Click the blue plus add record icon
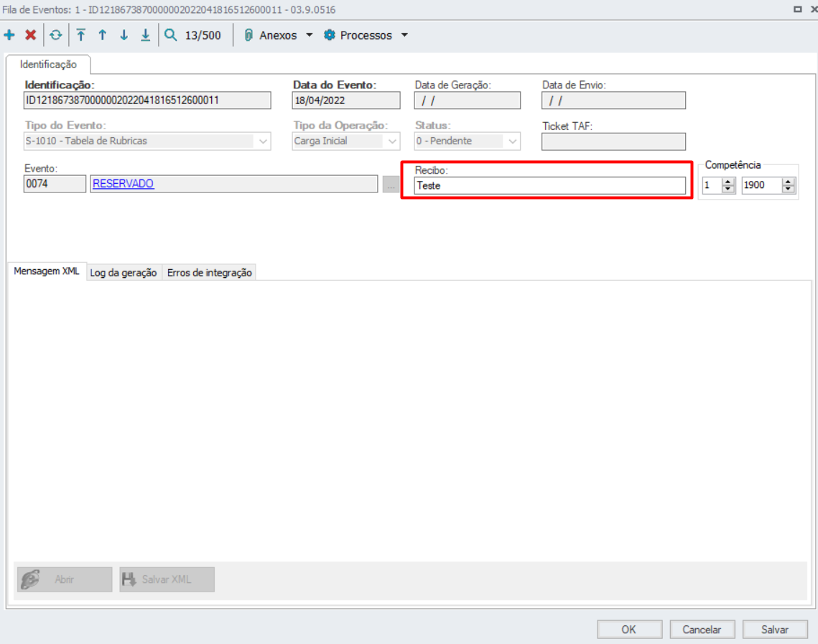Image resolution: width=818 pixels, height=644 pixels. pos(9,35)
